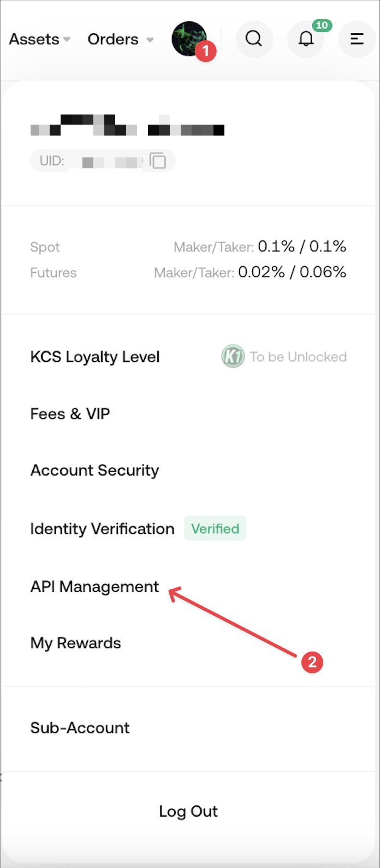Click the profile avatar picture
Image resolution: width=380 pixels, height=868 pixels.
(188, 39)
